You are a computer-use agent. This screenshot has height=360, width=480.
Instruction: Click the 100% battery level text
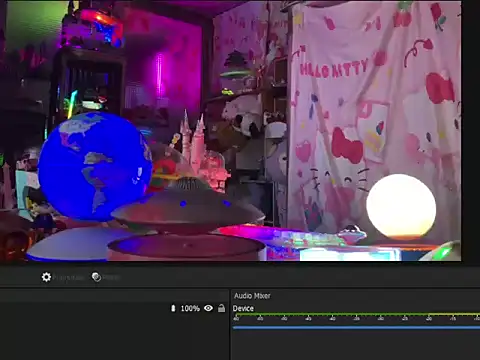tap(190, 309)
